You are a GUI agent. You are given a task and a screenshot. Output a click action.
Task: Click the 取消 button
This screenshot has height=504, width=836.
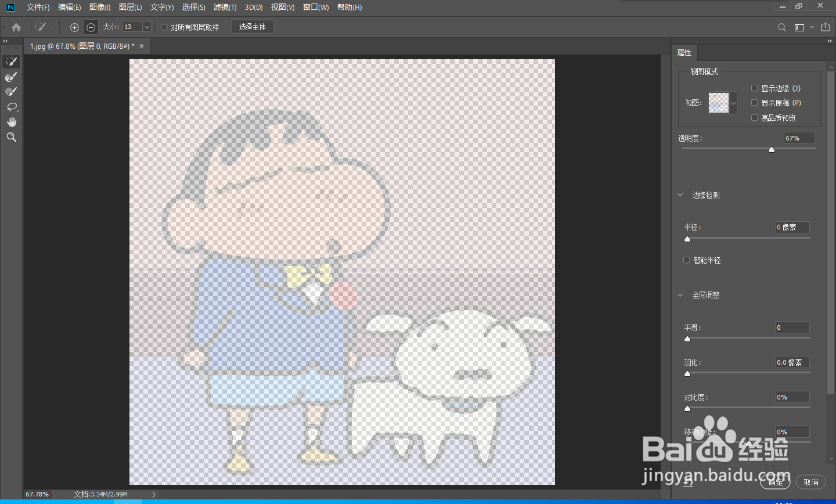pos(811,482)
